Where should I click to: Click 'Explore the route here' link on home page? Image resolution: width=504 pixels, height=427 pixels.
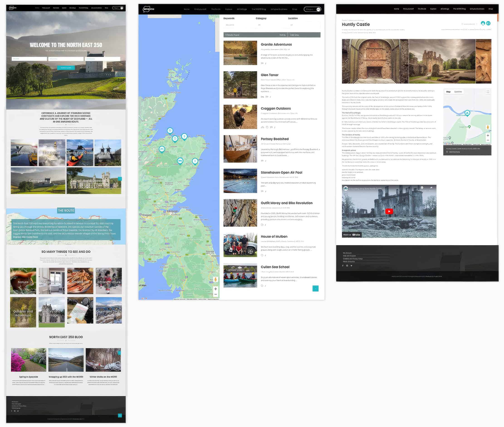(25, 237)
